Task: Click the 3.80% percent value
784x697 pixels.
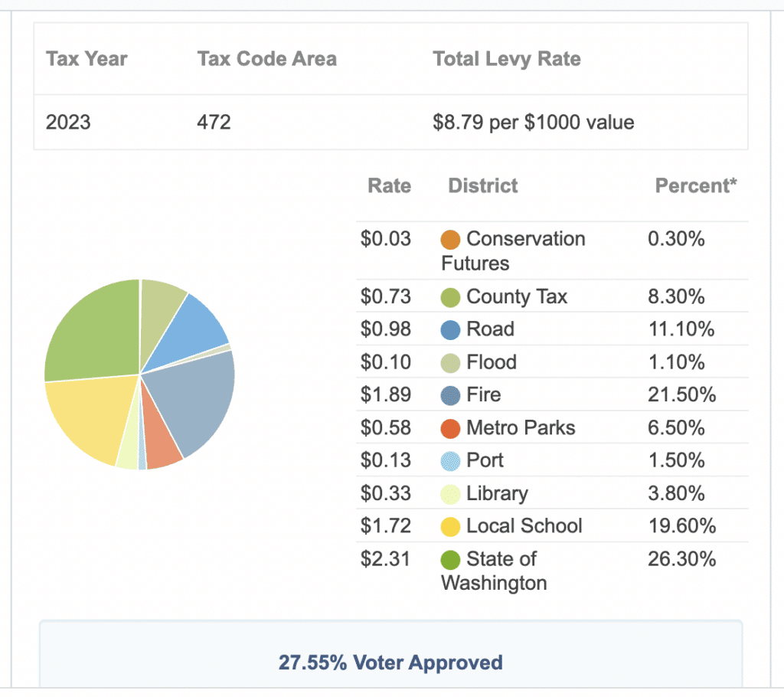Action: [676, 493]
